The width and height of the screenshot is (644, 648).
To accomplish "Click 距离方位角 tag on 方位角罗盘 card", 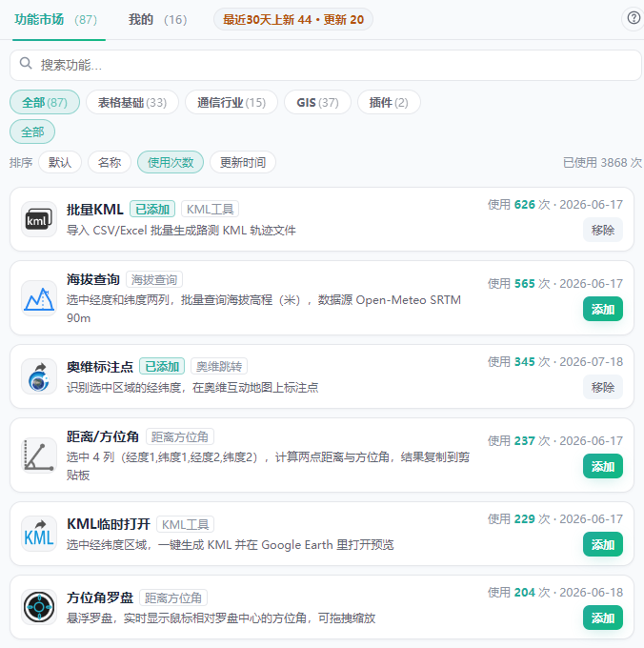I will coord(173,597).
